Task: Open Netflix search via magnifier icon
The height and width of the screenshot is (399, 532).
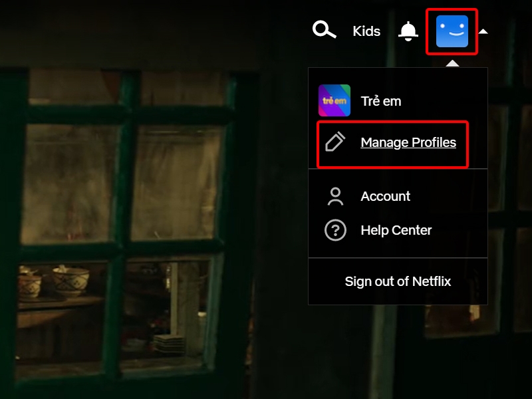Action: 324,30
